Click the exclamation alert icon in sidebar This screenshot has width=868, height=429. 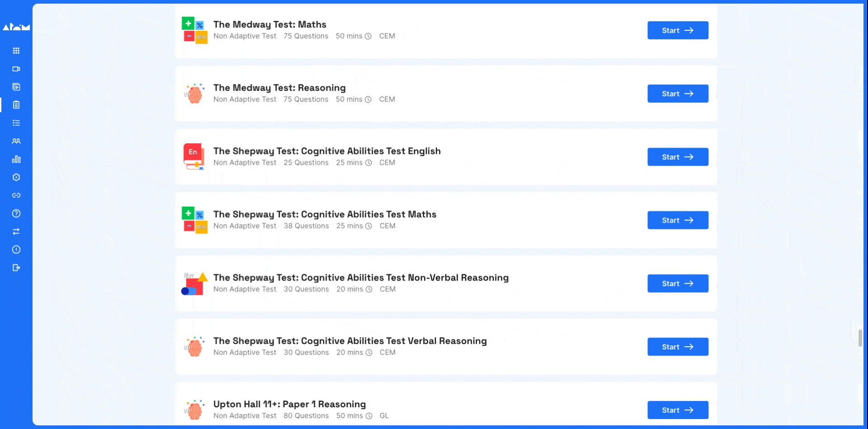tap(16, 250)
